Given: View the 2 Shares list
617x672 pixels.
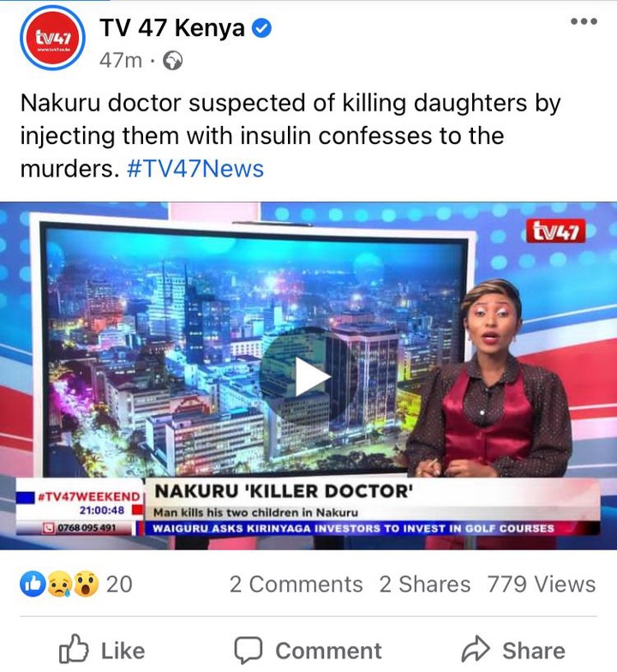Looking at the screenshot, I should tap(425, 585).
